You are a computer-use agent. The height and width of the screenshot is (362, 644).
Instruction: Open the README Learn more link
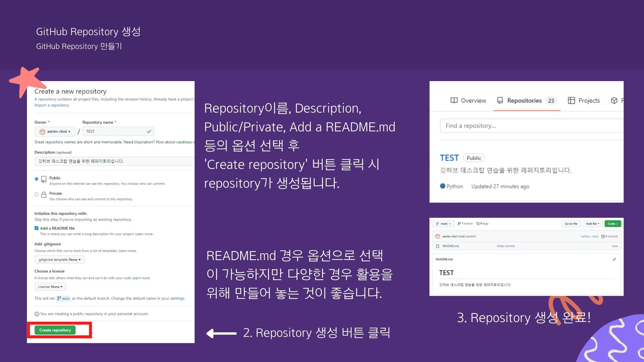[144, 234]
